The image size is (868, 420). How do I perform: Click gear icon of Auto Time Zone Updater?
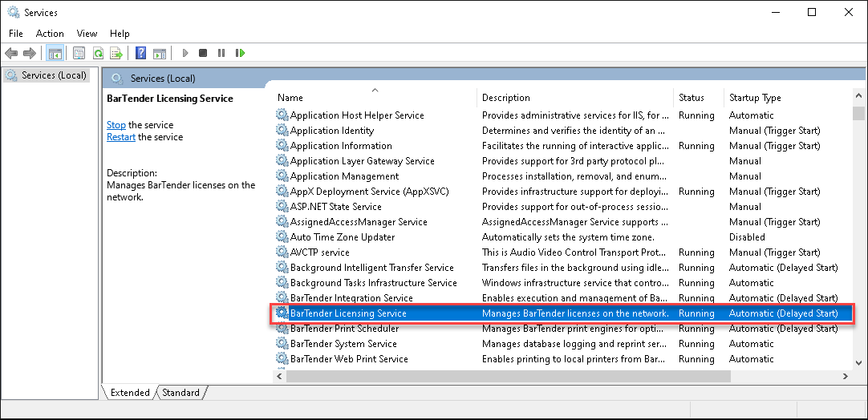282,236
